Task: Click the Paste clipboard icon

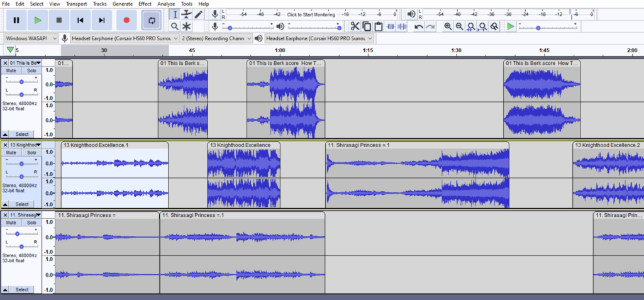Action: pyautogui.click(x=378, y=26)
